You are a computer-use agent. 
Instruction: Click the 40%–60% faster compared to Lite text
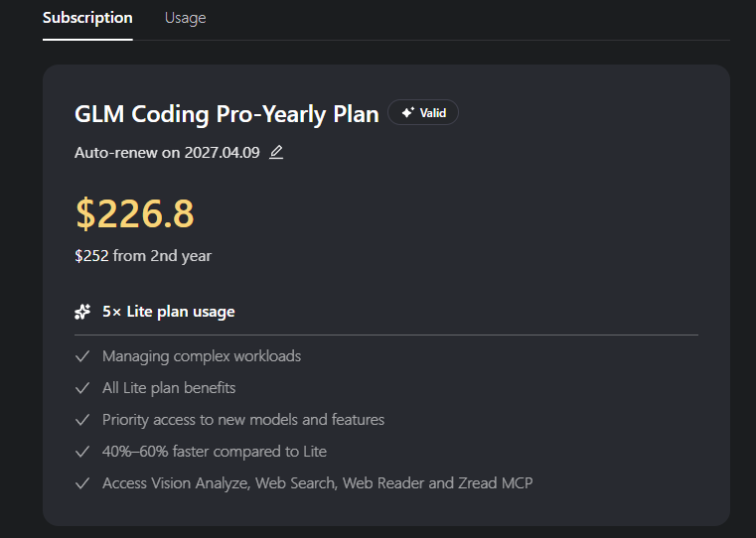coord(215,452)
